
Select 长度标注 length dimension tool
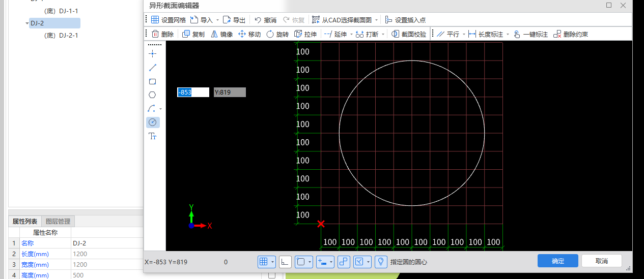[485, 34]
